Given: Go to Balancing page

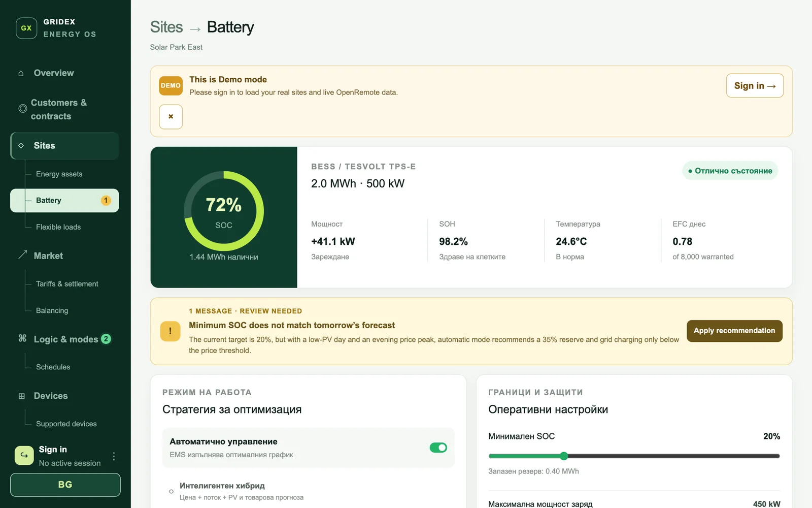Looking at the screenshot, I should (x=52, y=310).
